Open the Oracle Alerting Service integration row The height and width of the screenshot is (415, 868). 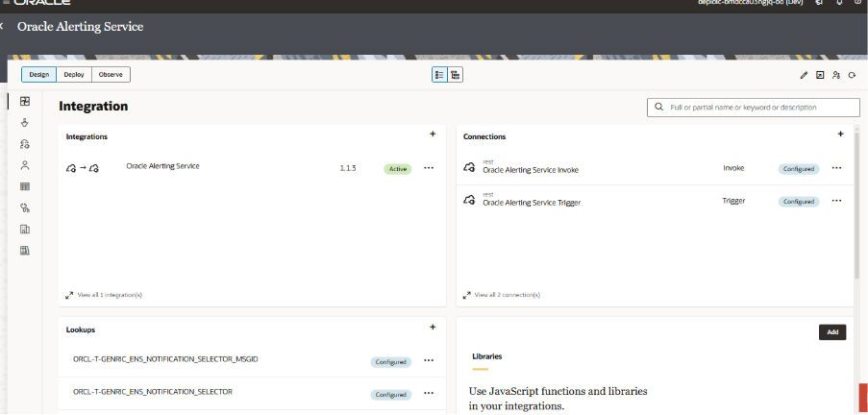252,168
